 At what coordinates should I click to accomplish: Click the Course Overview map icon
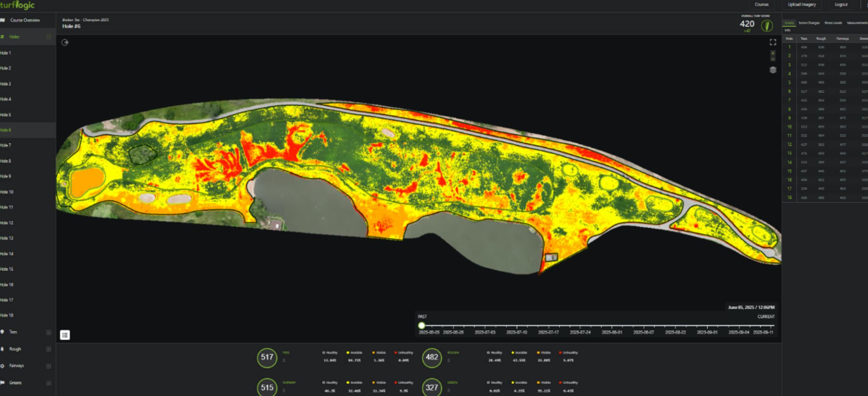(x=3, y=20)
